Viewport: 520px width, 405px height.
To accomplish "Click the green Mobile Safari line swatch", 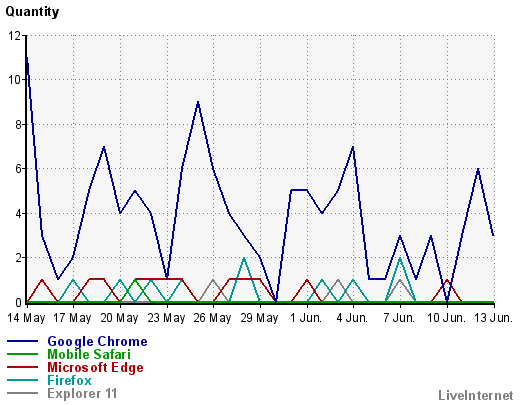I will click(x=22, y=354).
